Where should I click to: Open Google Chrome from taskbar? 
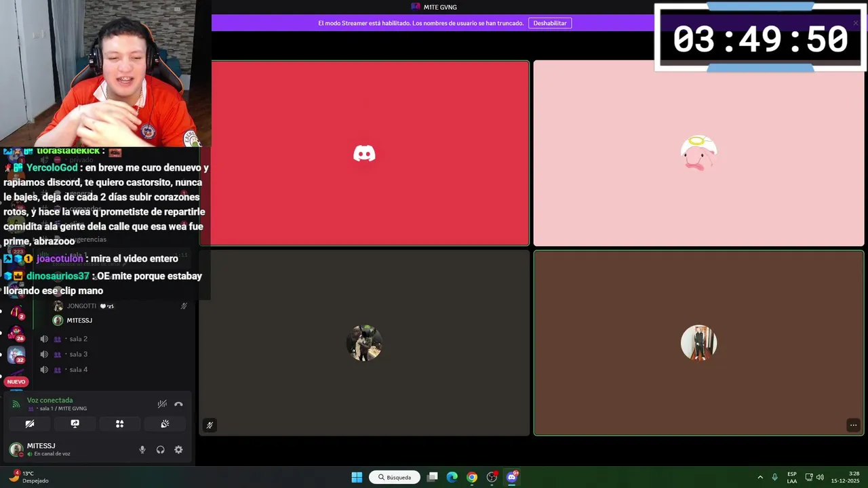point(472,477)
